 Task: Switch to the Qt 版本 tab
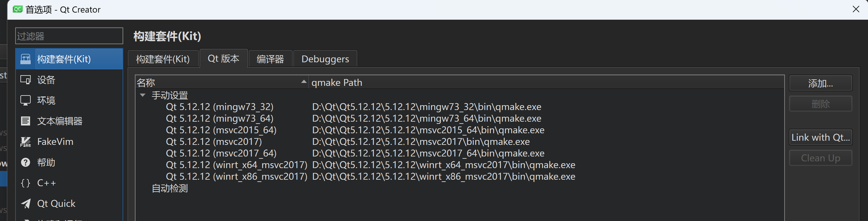coord(223,58)
